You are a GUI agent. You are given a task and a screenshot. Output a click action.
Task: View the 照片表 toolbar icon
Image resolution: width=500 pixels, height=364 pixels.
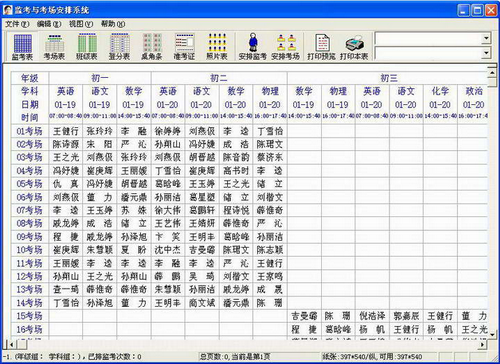coord(217,47)
